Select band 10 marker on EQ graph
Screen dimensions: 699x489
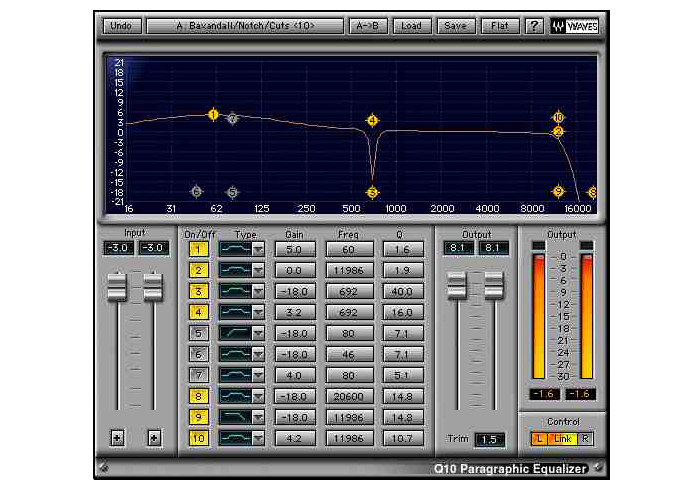pos(558,117)
